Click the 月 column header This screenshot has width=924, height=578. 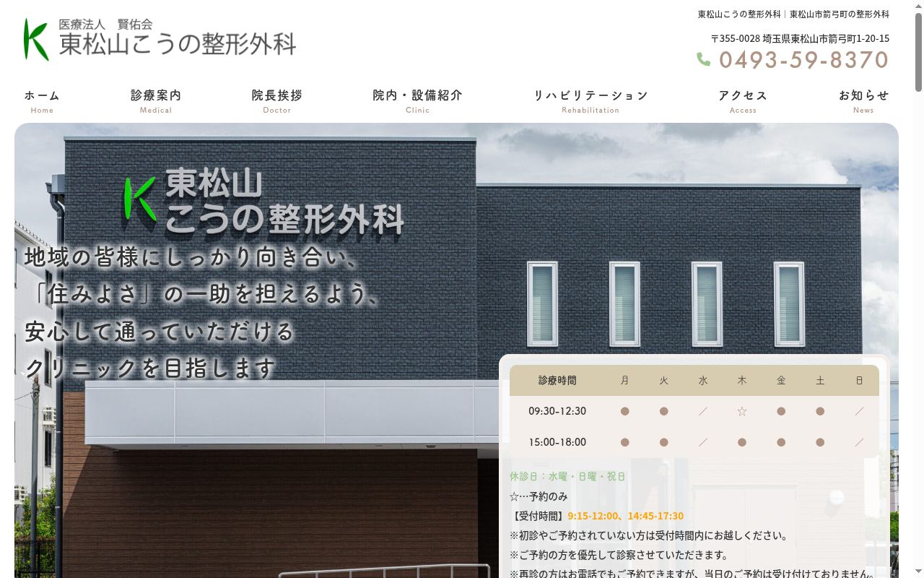[624, 380]
